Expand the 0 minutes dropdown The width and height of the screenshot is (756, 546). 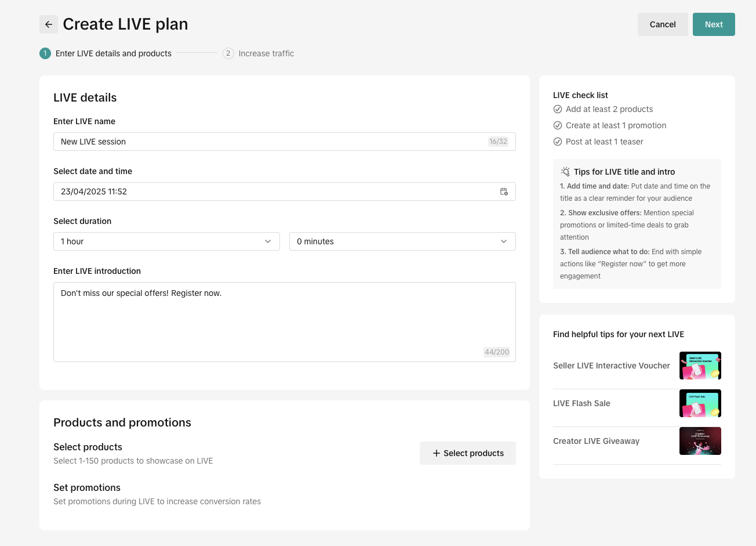point(402,241)
